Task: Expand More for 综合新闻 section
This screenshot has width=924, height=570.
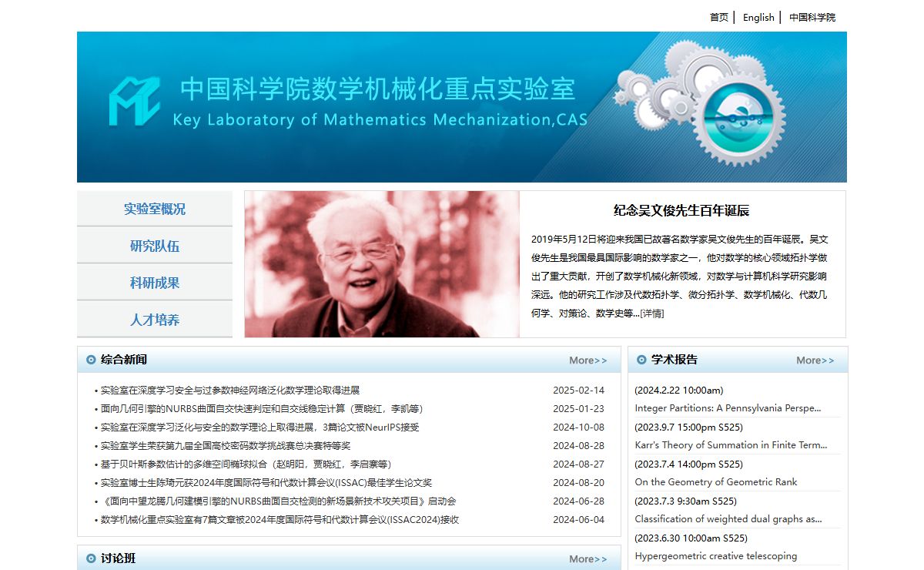Action: pos(588,360)
